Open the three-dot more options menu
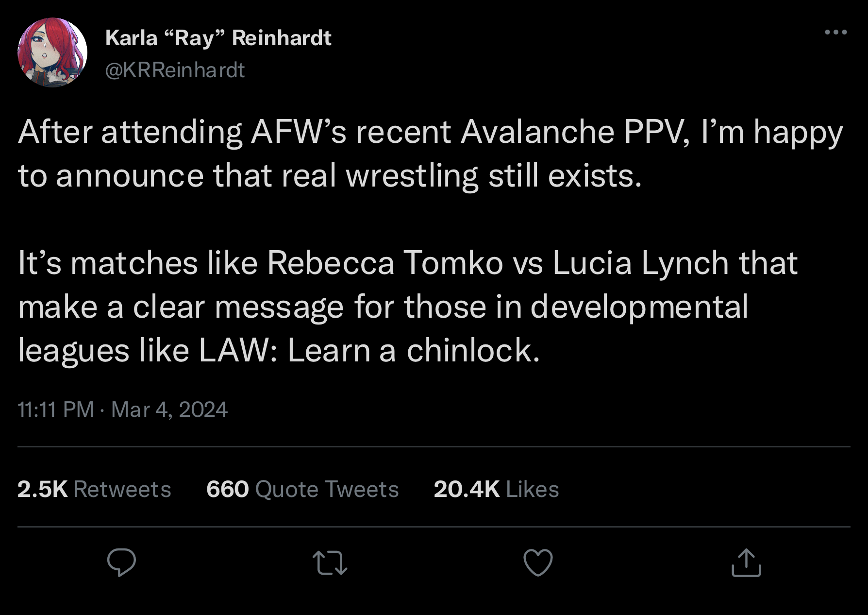Viewport: 868px width, 615px height. pyautogui.click(x=836, y=33)
